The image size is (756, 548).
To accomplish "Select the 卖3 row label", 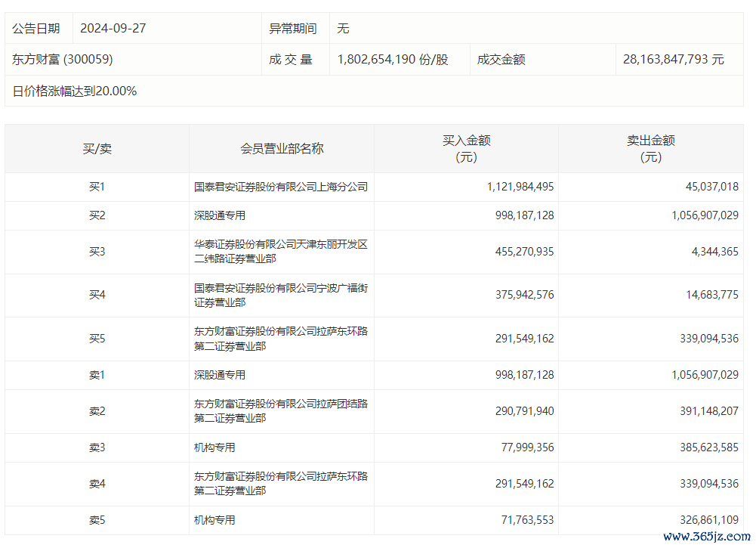I will pos(97,447).
